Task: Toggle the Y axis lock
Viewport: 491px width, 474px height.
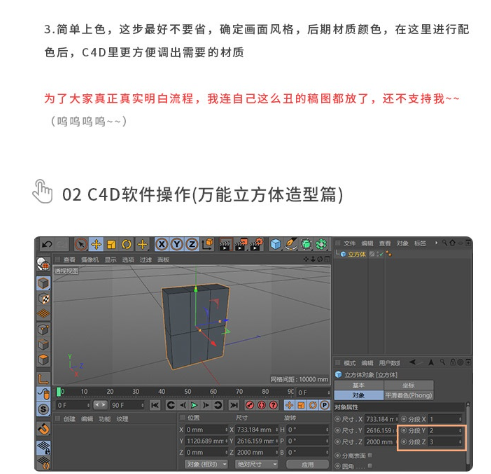Action: [x=177, y=244]
